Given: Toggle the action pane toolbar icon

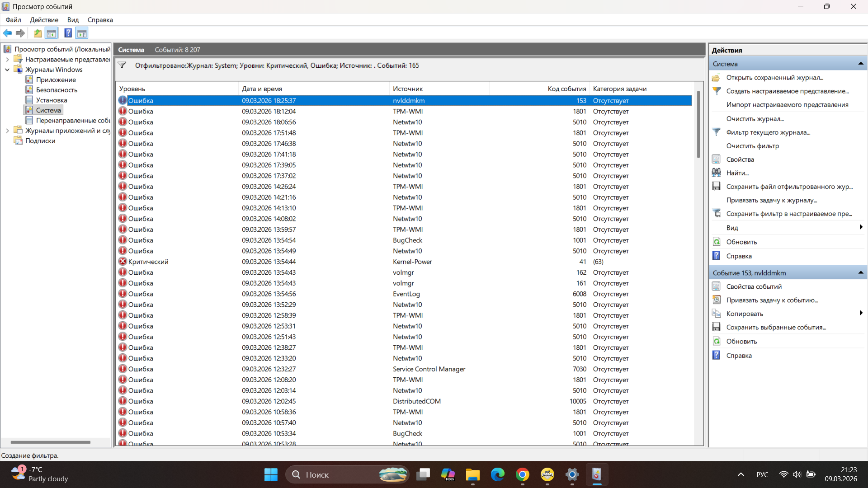Looking at the screenshot, I should [82, 33].
